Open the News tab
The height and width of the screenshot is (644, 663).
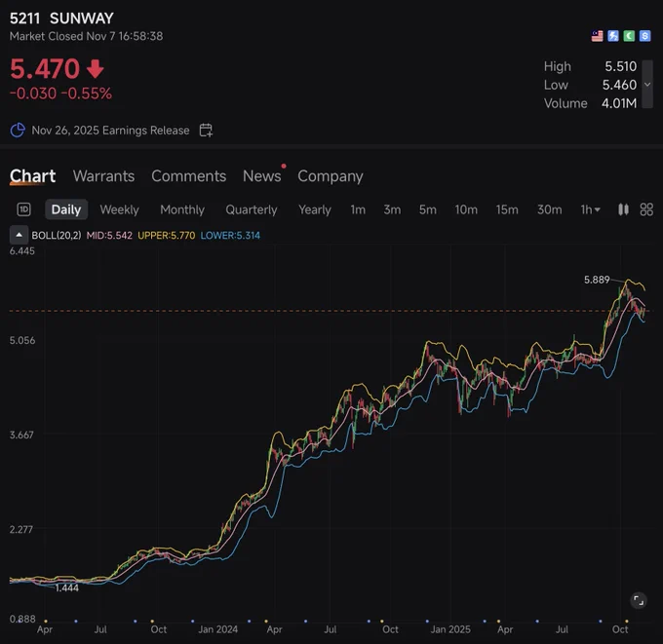(261, 176)
